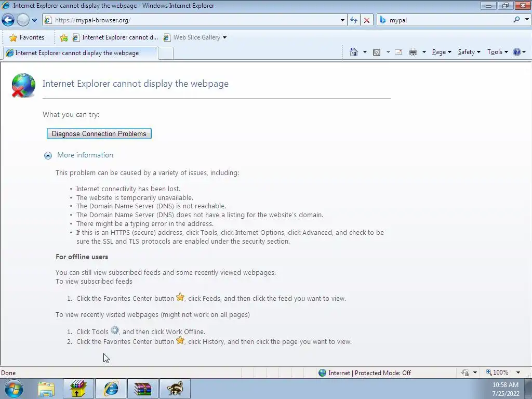Expand the status bar security dropdown arrow
The width and height of the screenshot is (532, 399).
[475, 373]
